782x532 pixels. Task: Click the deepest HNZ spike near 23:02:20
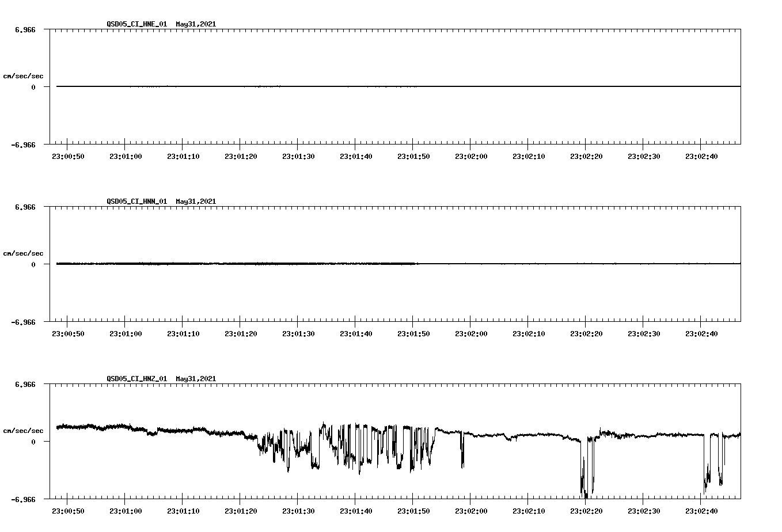click(x=587, y=468)
